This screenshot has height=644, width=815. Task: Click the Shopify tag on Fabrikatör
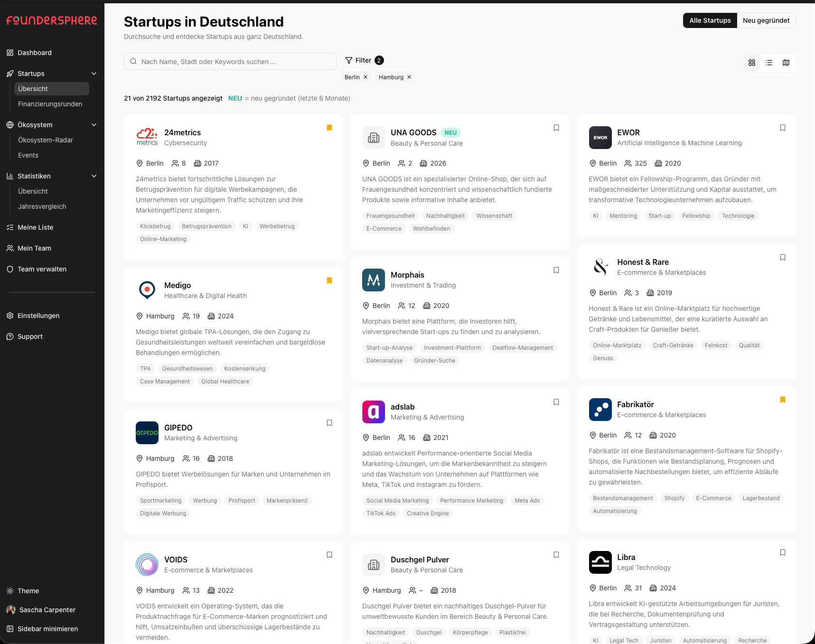(x=674, y=498)
